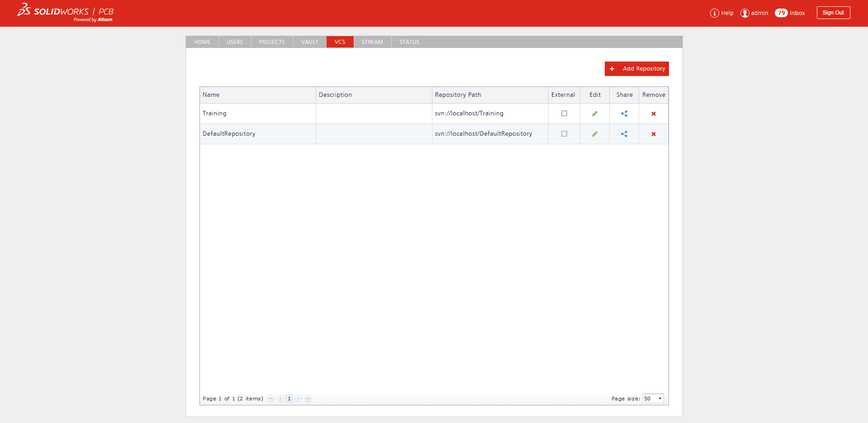Open the Help info icon
Viewport: 868px width, 423px height.
click(x=715, y=13)
